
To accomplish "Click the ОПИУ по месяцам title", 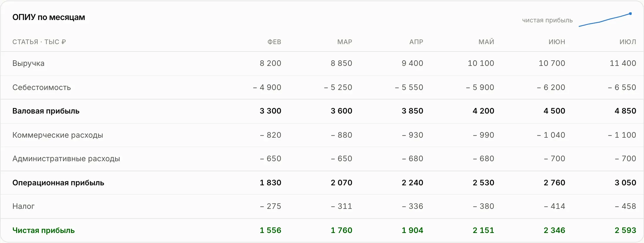I will [48, 17].
